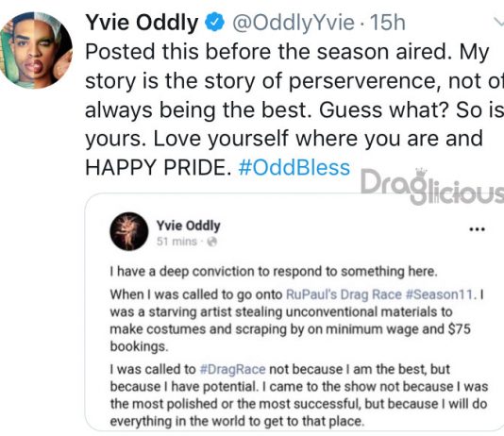504x436 pixels.
Task: Open the embedded Facebook post card
Action: tap(294, 312)
